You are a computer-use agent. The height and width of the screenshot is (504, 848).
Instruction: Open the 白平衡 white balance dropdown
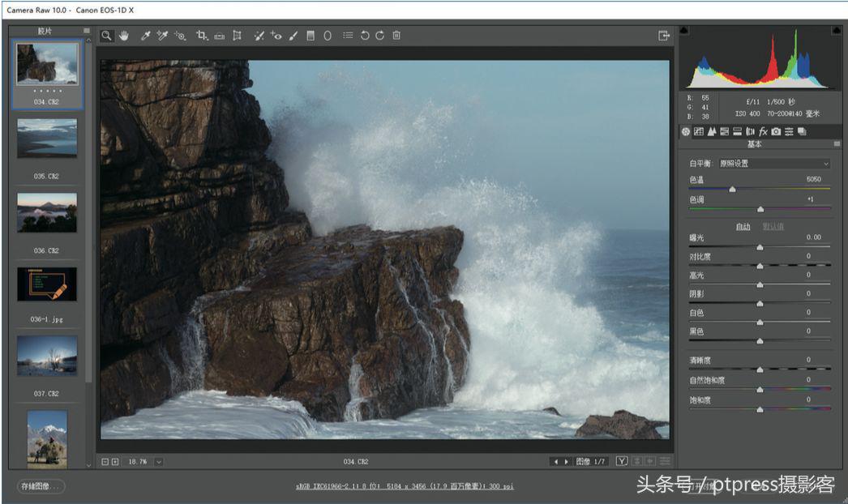pos(774,164)
